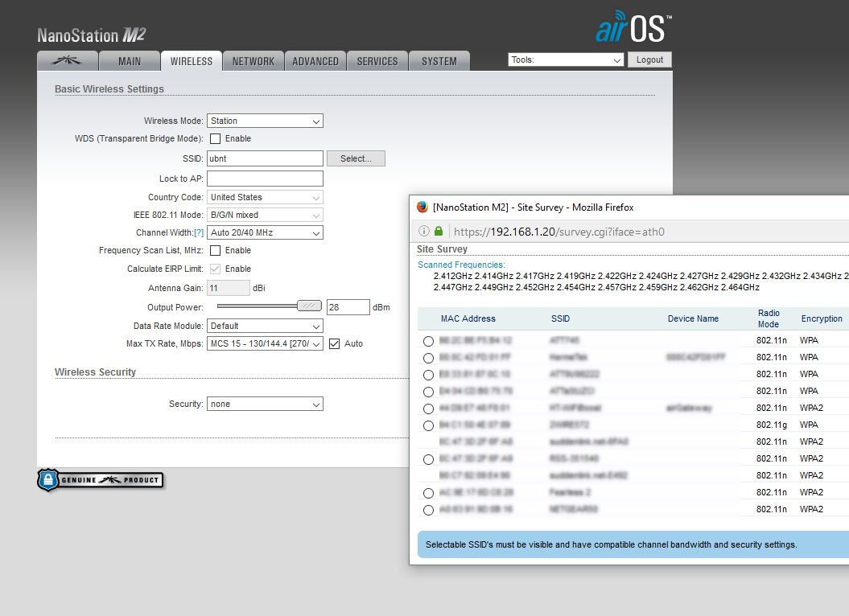The width and height of the screenshot is (849, 616).
Task: Click the Output Power dBm value field
Action: pyautogui.click(x=348, y=307)
